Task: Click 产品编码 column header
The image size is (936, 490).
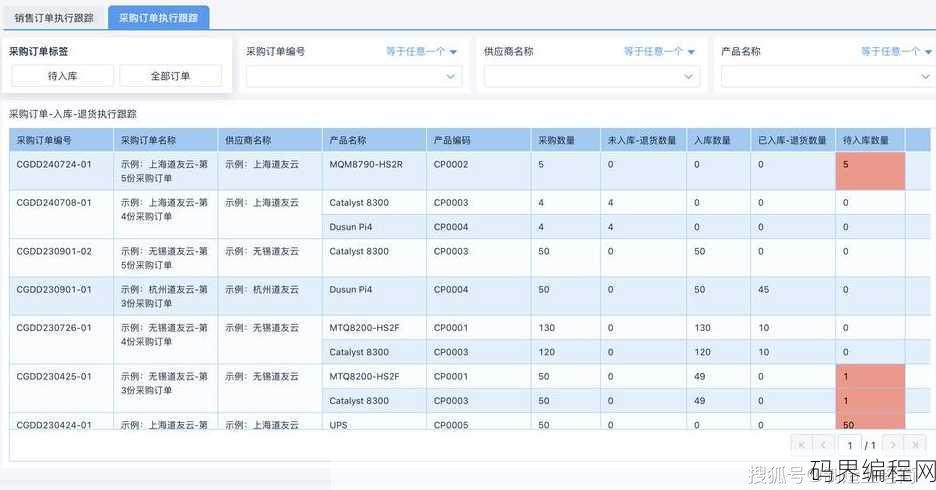Action: (x=479, y=140)
